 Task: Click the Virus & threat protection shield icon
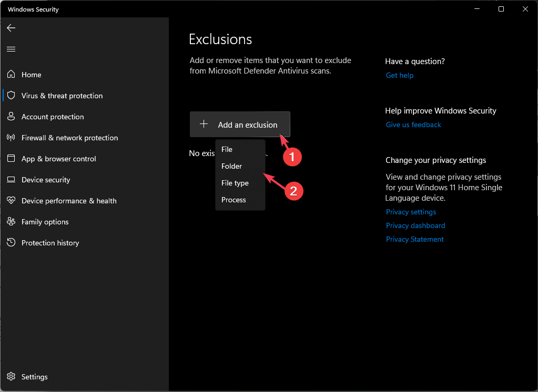11,96
